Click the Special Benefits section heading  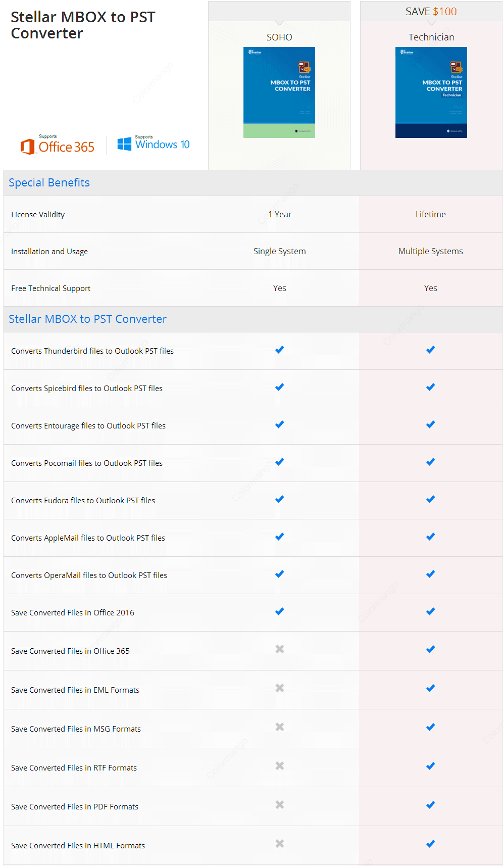[49, 182]
